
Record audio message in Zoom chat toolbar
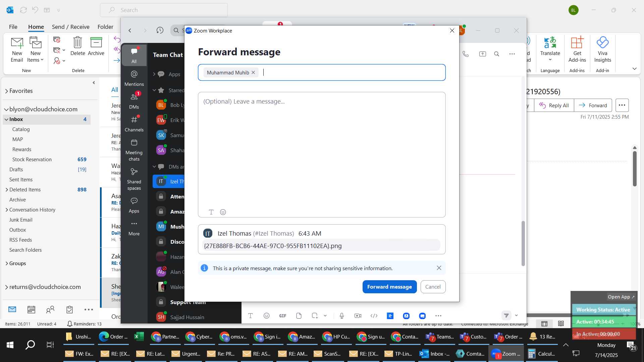pos(342,316)
